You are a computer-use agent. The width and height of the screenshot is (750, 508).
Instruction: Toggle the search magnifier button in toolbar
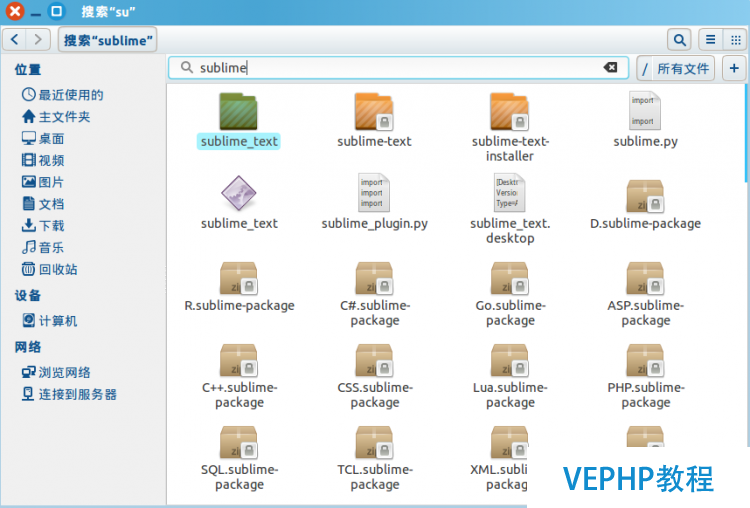click(x=679, y=40)
